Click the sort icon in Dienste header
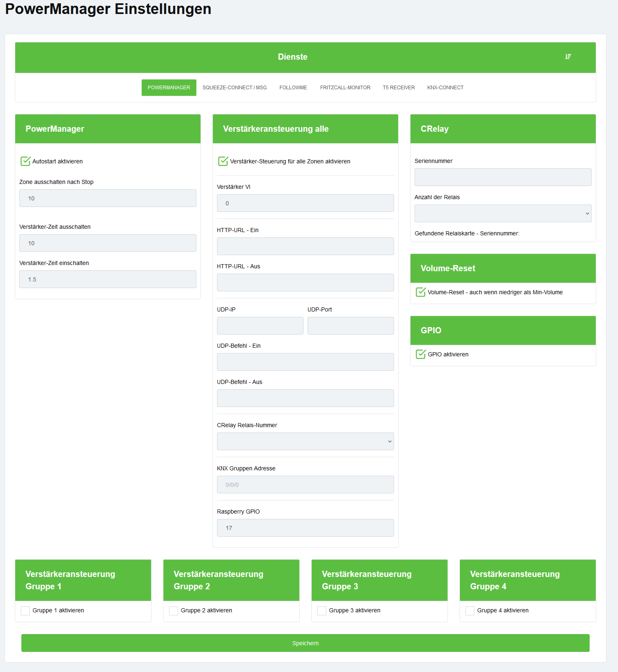The height and width of the screenshot is (672, 618). pos(568,57)
